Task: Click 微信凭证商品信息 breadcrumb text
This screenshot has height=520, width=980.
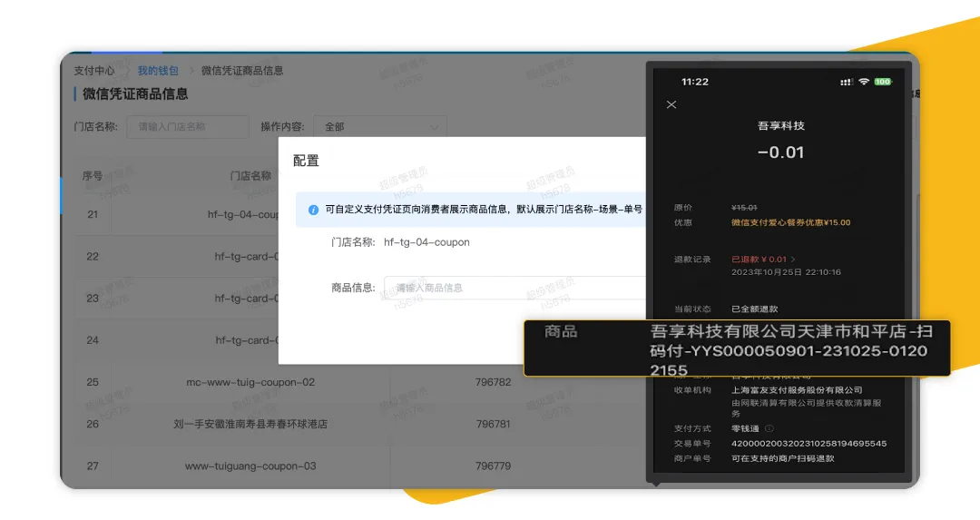Action: 242,71
